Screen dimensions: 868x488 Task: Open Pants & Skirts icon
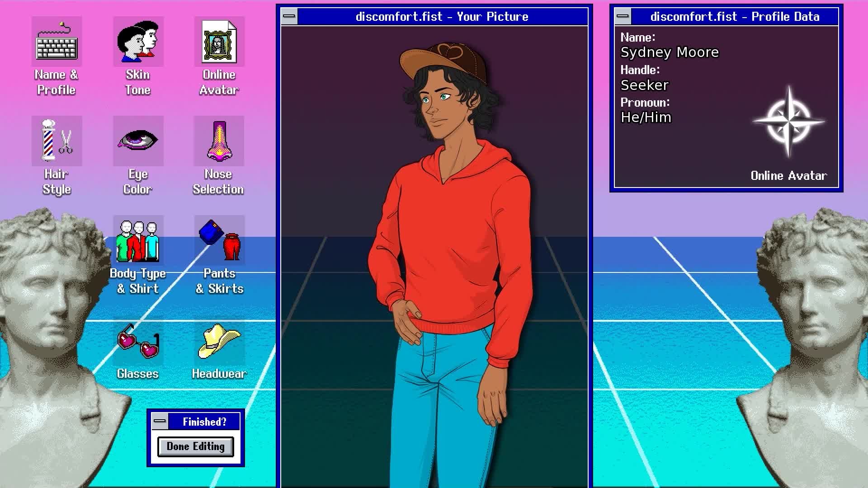(219, 241)
